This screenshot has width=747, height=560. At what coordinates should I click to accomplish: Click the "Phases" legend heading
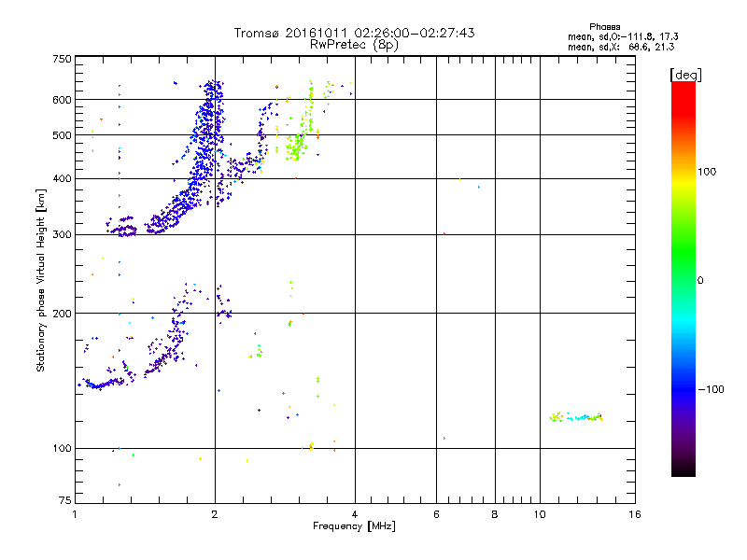604,27
